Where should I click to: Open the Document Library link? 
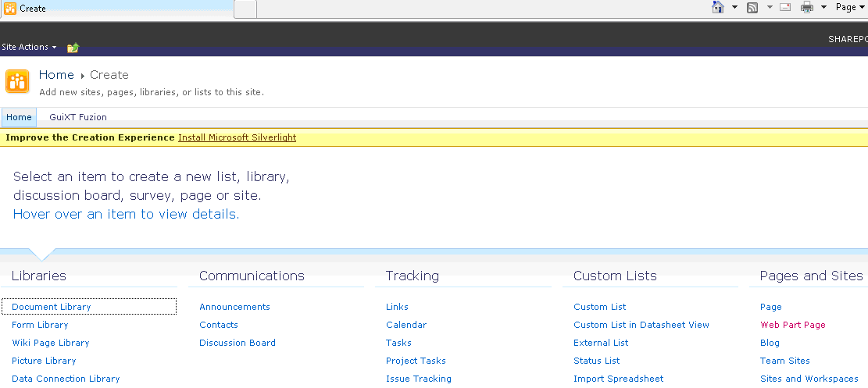(x=51, y=307)
